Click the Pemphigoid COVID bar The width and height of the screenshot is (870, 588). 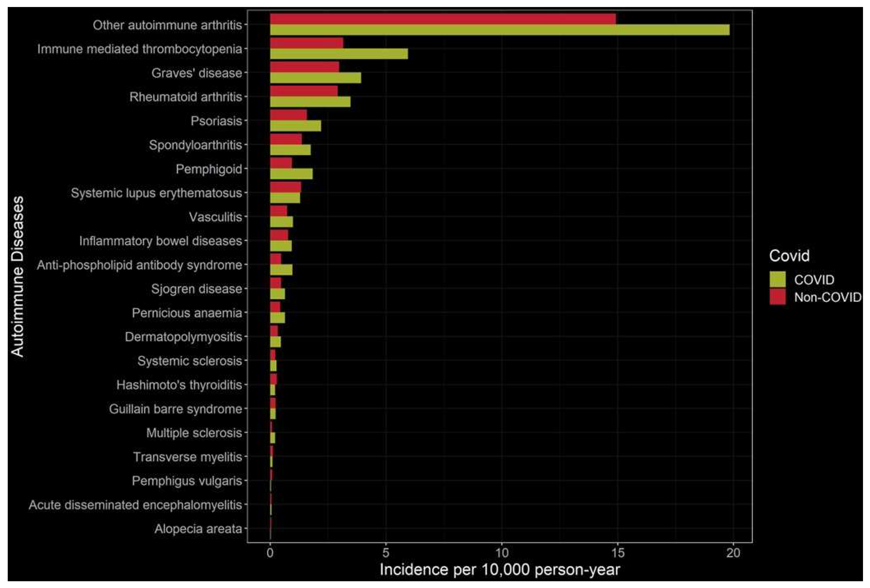[291, 174]
